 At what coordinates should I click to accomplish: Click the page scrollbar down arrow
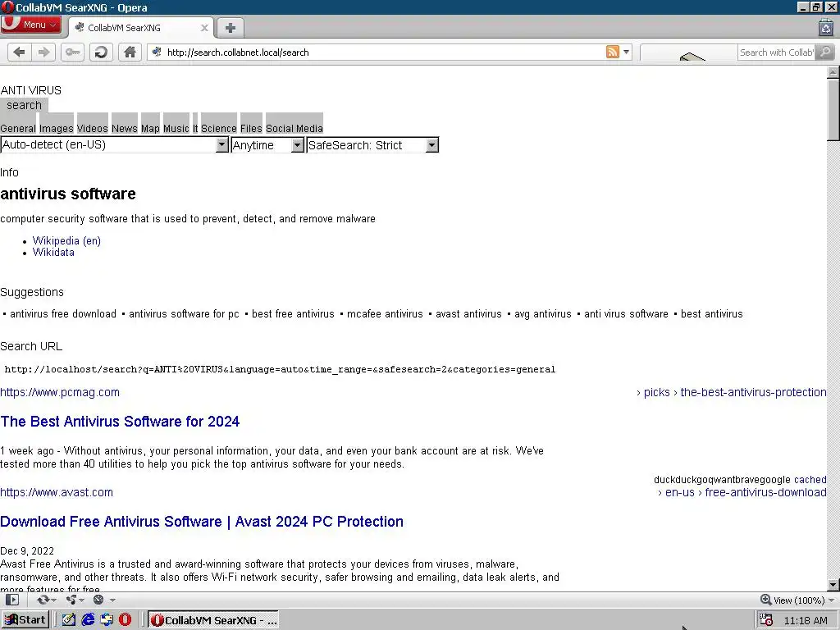click(833, 585)
